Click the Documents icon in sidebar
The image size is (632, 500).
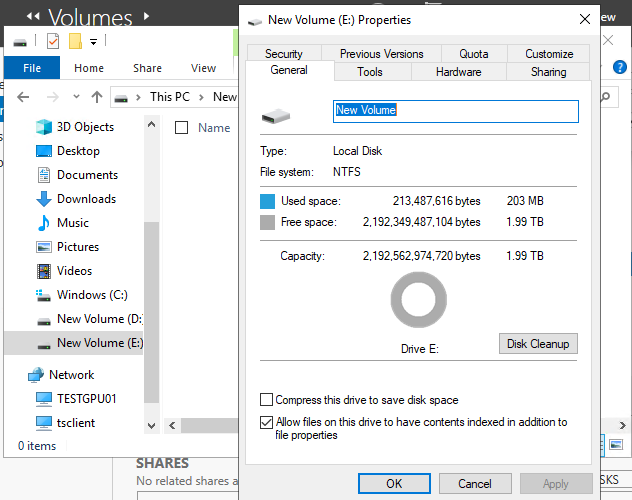[x=44, y=175]
